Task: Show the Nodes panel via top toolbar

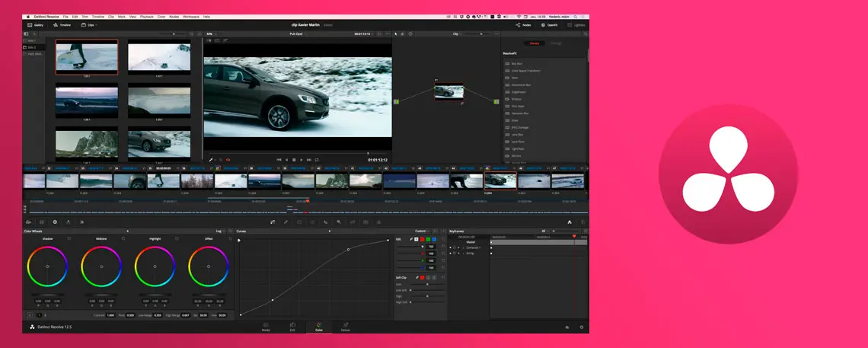Action: click(x=524, y=25)
